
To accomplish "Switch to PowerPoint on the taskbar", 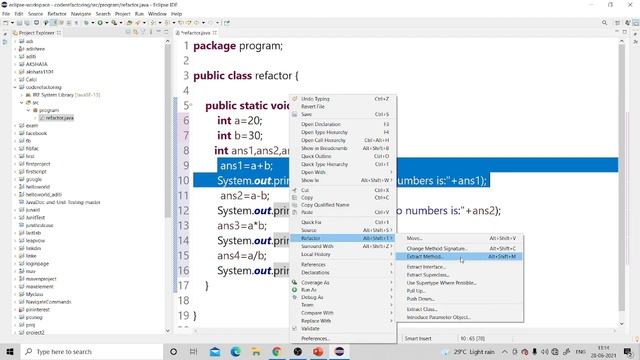I will [x=318, y=351].
